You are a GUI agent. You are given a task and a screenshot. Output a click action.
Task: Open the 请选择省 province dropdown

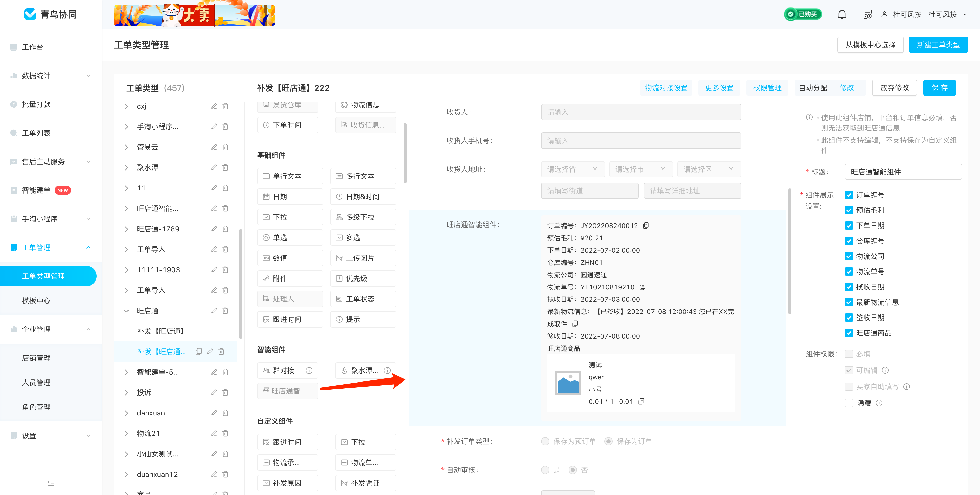click(x=573, y=169)
